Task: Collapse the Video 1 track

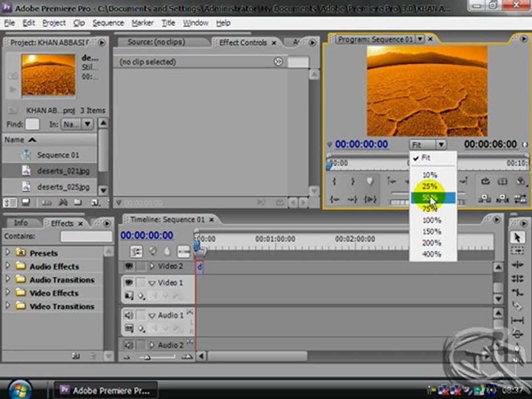Action: tap(152, 283)
